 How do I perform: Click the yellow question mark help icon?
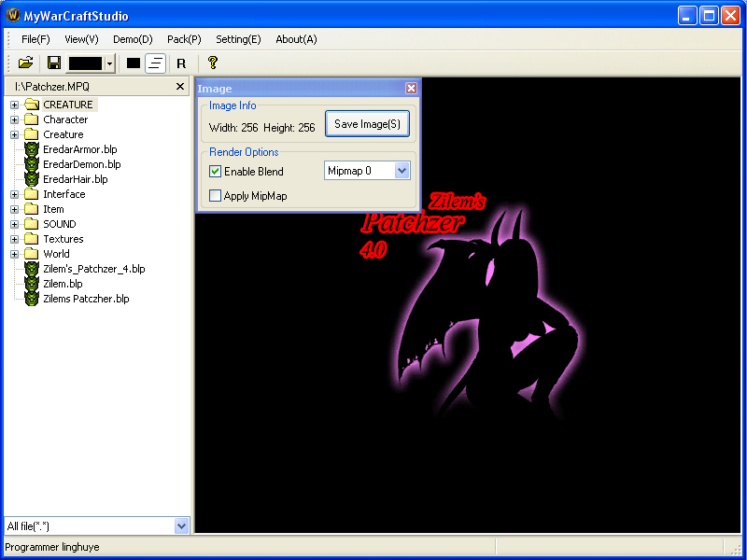[213, 63]
